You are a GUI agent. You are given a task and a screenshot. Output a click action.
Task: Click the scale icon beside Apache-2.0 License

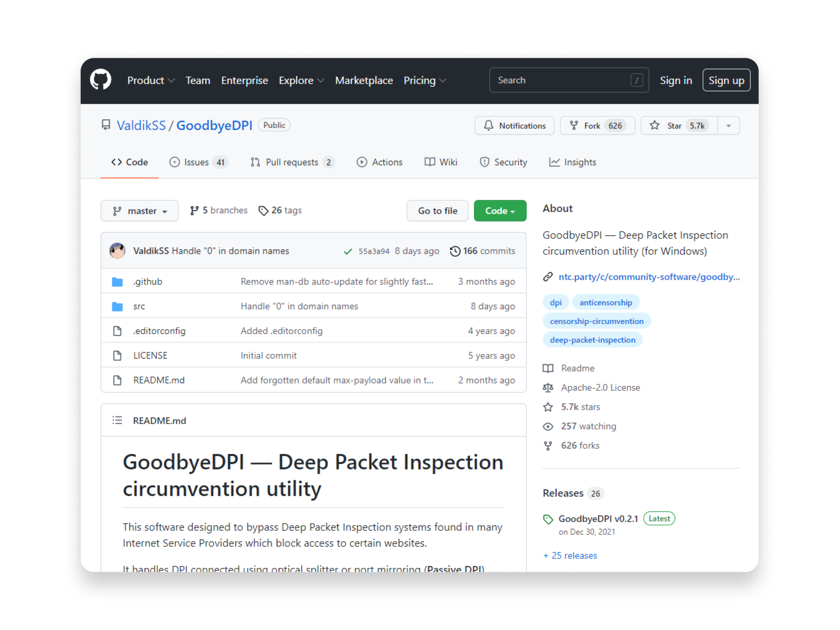coord(548,388)
